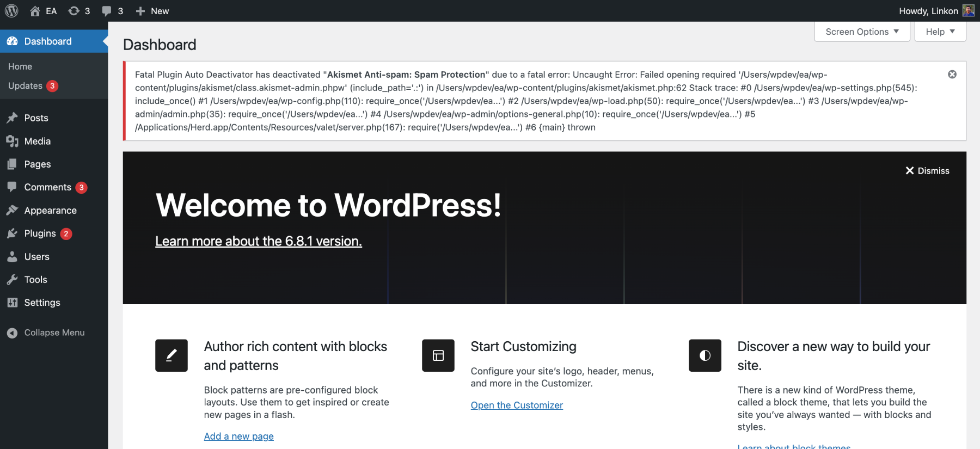Click the half-circle styles icon tile
The width and height of the screenshot is (980, 449).
[x=705, y=355]
